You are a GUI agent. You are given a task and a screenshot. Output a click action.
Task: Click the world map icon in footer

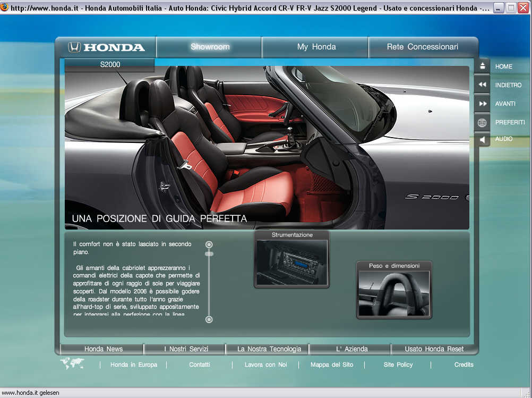(x=72, y=364)
